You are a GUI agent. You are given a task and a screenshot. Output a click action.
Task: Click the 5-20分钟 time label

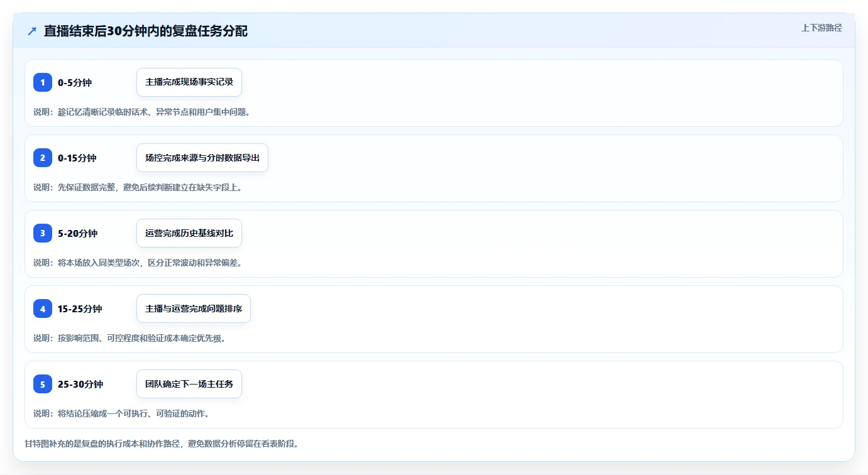point(77,233)
